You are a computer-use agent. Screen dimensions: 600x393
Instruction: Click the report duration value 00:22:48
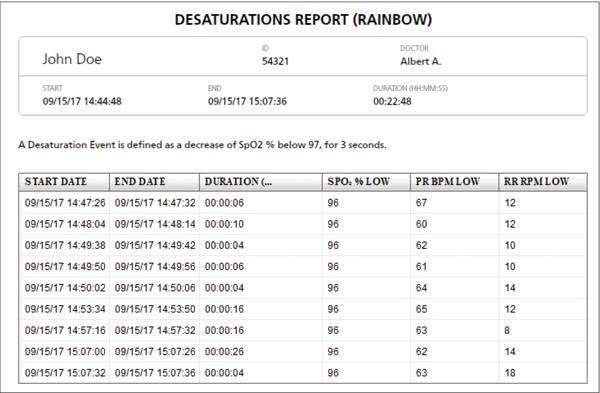392,101
